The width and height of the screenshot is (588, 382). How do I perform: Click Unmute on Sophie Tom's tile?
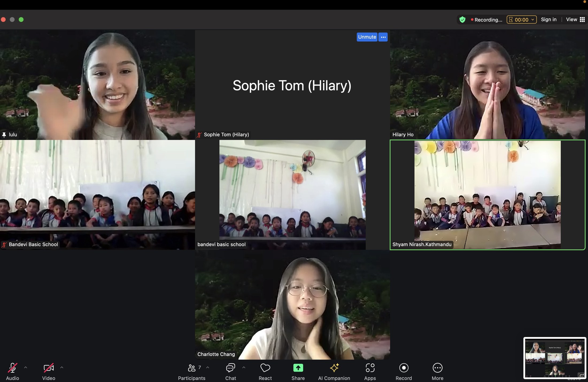pos(367,37)
